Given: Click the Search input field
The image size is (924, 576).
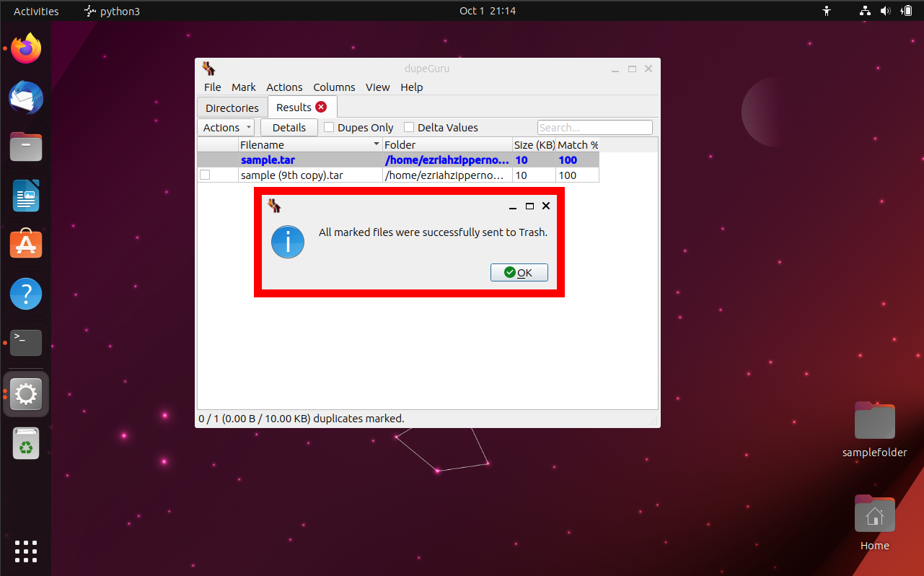Looking at the screenshot, I should pos(594,128).
